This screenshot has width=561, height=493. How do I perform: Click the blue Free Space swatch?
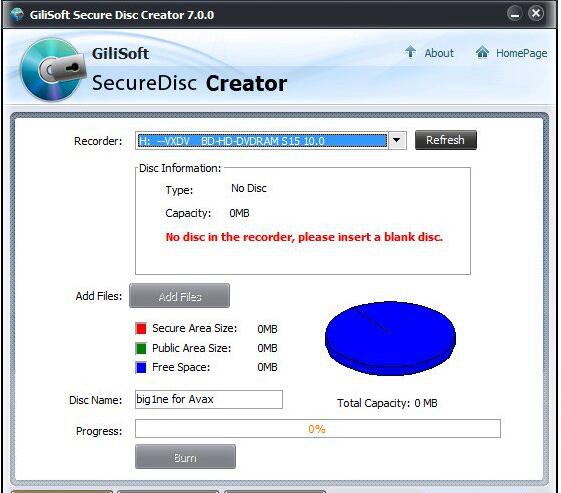pyautogui.click(x=141, y=367)
